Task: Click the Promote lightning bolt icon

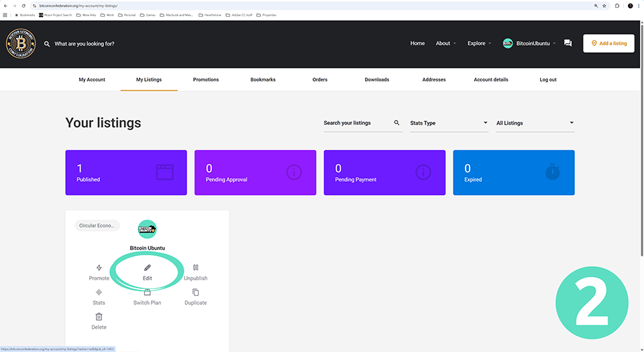Action: tap(99, 268)
